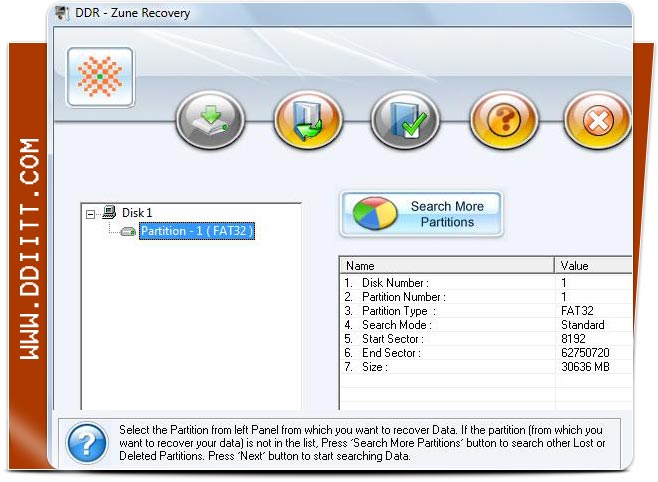Viewport: 658px width, 482px height.
Task: Click the drive icon beside Partition - 1
Action: (x=128, y=232)
